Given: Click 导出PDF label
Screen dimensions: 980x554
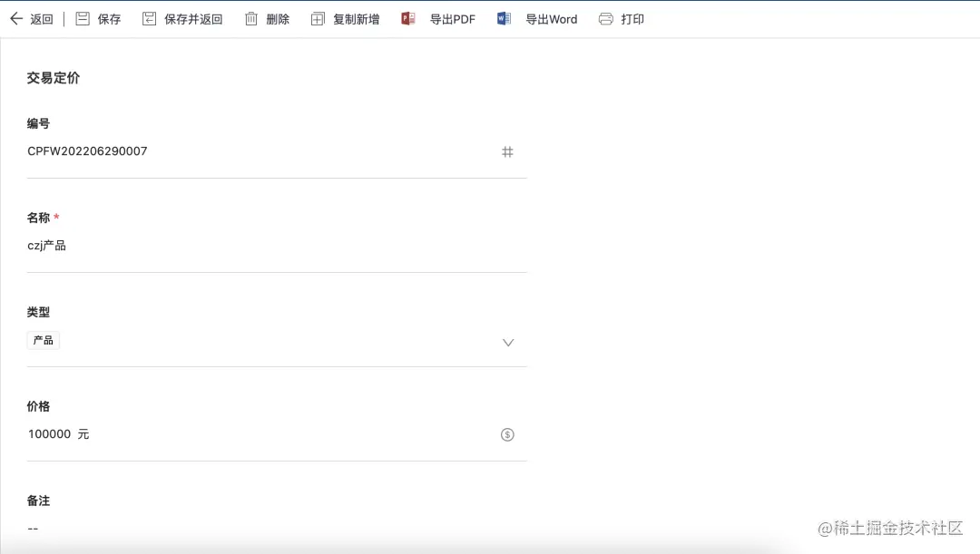Looking at the screenshot, I should tap(453, 19).
